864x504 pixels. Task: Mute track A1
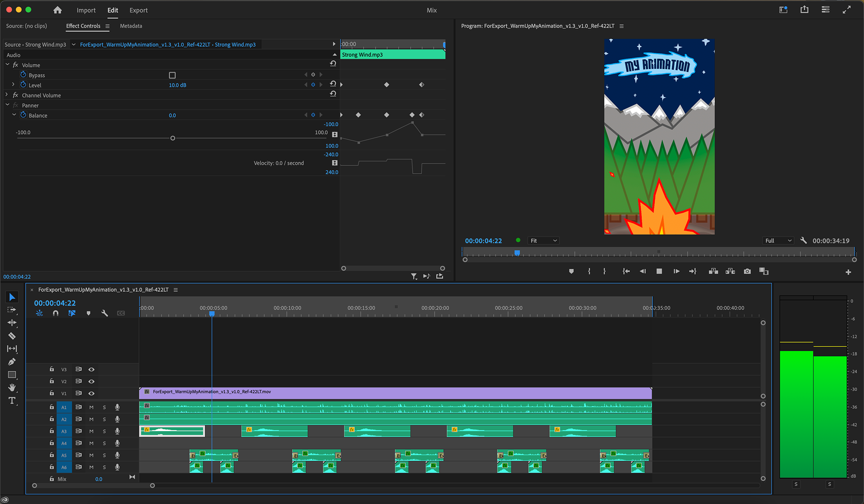coord(91,407)
